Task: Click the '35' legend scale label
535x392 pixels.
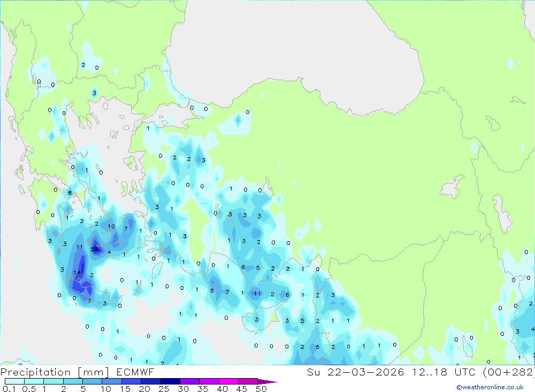Action: 203,389
